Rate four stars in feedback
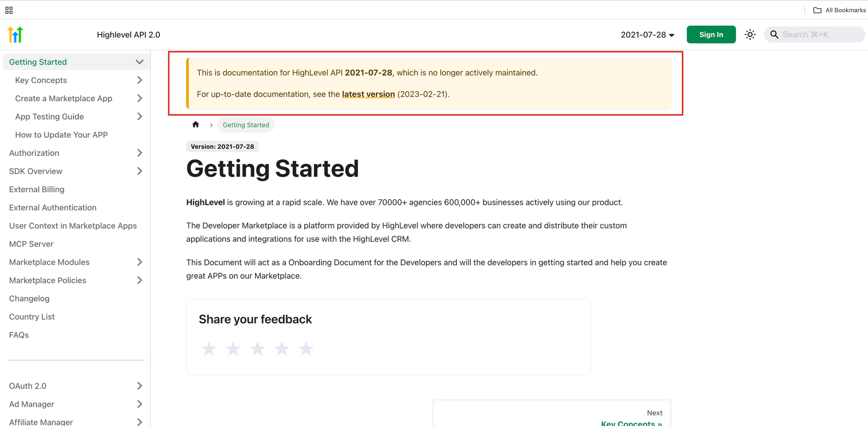The image size is (868, 426). (x=282, y=349)
